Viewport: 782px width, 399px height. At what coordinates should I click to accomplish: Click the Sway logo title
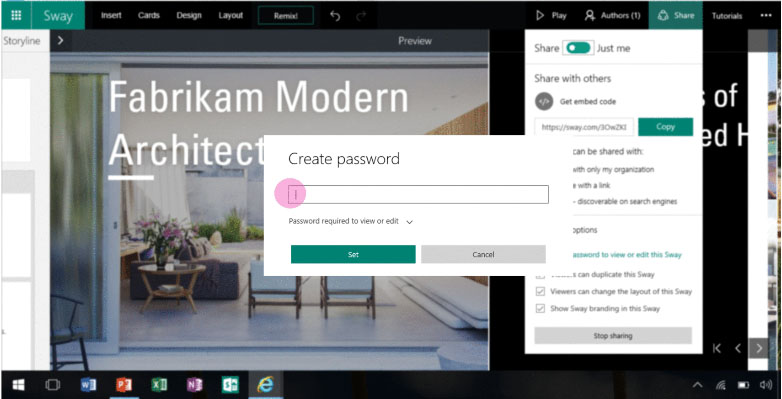[58, 15]
